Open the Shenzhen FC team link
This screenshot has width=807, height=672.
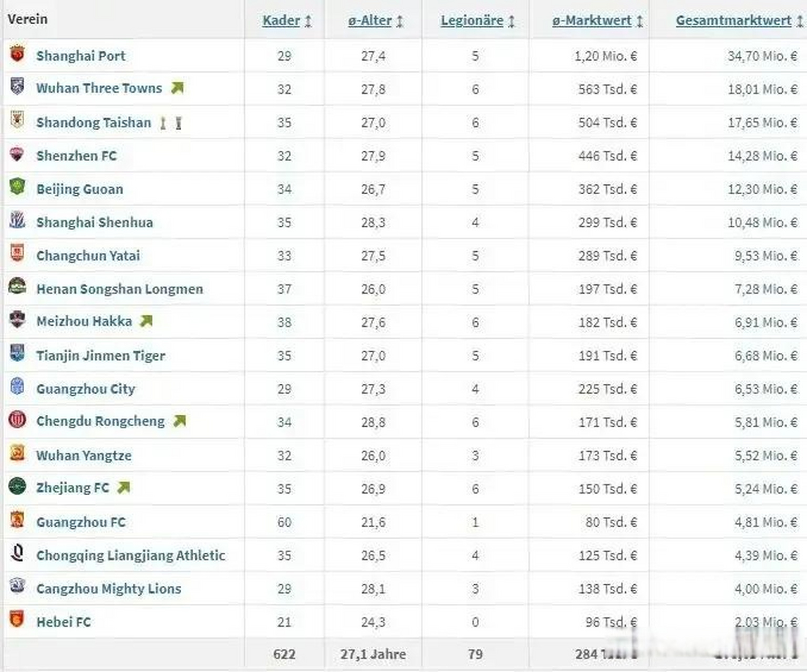pos(77,156)
